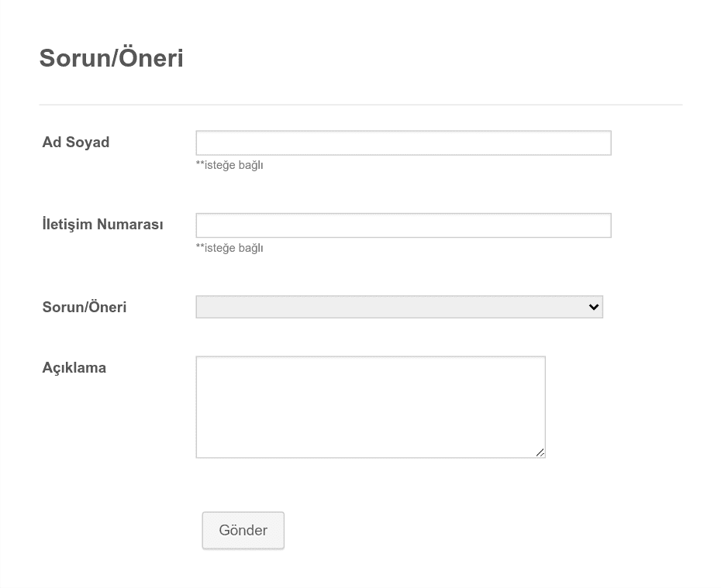Screen dimensions: 721x588
Task: Select the large description box above Gönder
Action: (x=371, y=407)
